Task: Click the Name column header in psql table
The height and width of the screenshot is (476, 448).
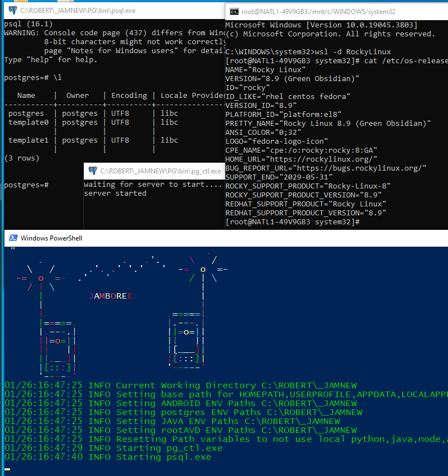Action: point(26,95)
